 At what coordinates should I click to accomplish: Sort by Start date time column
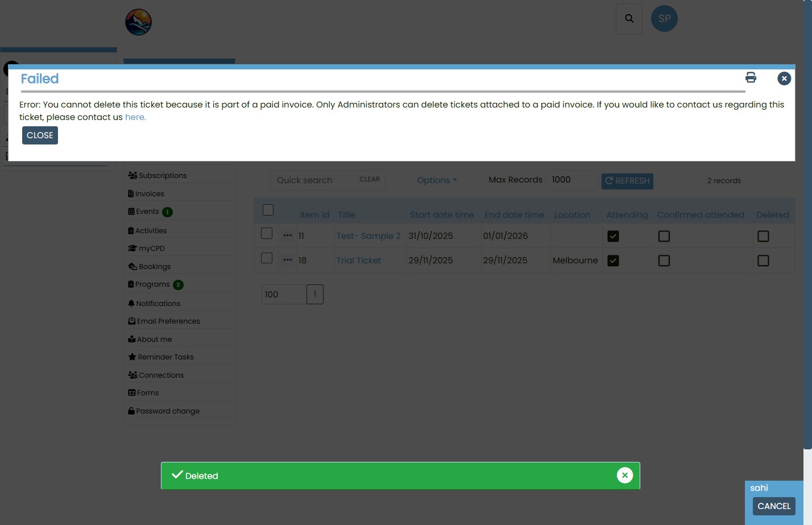tap(442, 215)
